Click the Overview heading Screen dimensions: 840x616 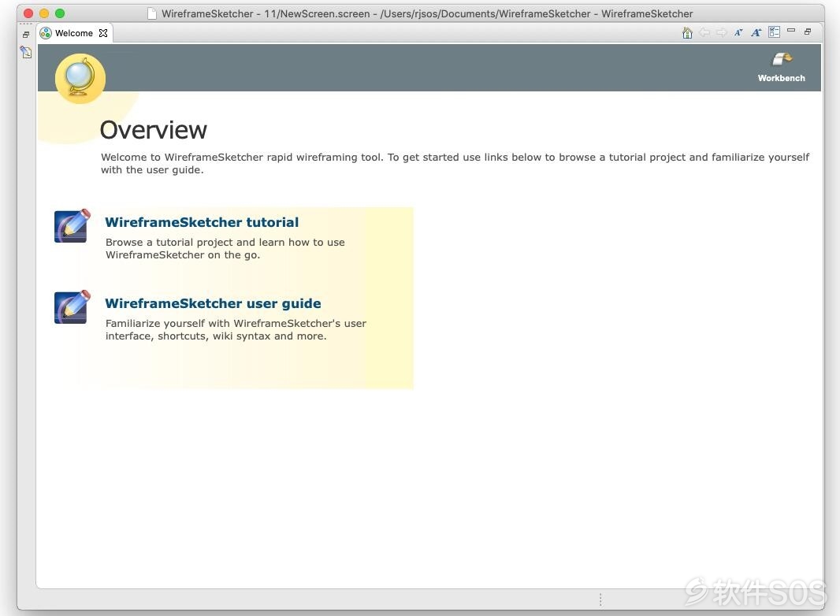pos(153,130)
